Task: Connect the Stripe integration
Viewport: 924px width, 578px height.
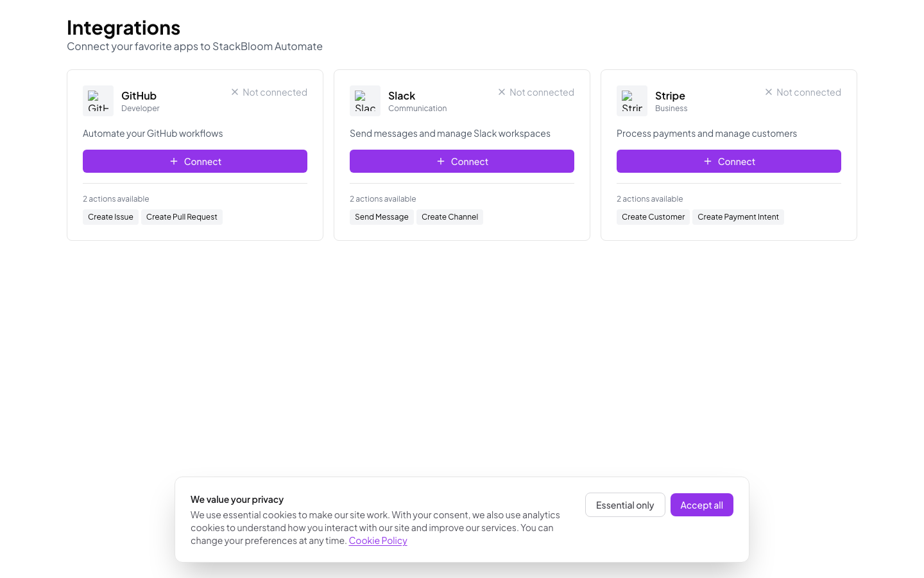Action: [729, 161]
